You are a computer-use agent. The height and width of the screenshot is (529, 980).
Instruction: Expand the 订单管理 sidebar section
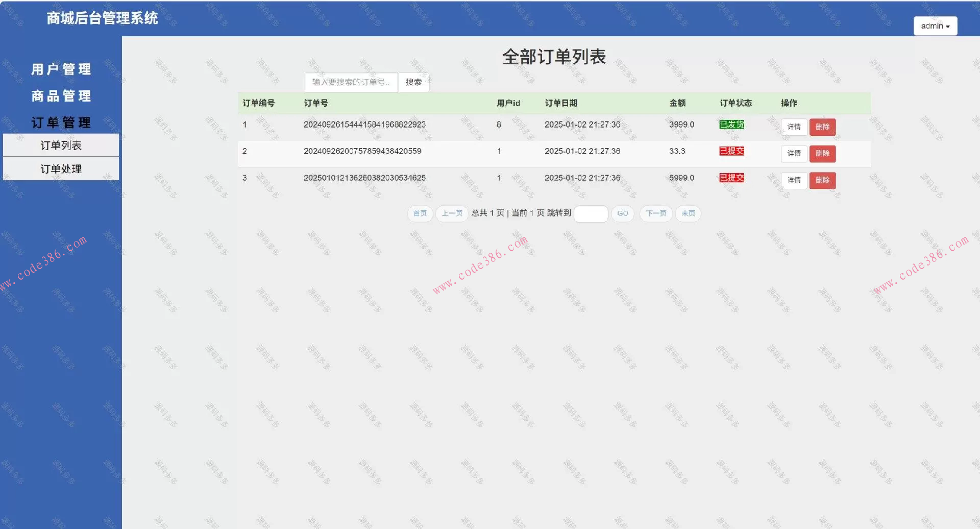(x=60, y=123)
